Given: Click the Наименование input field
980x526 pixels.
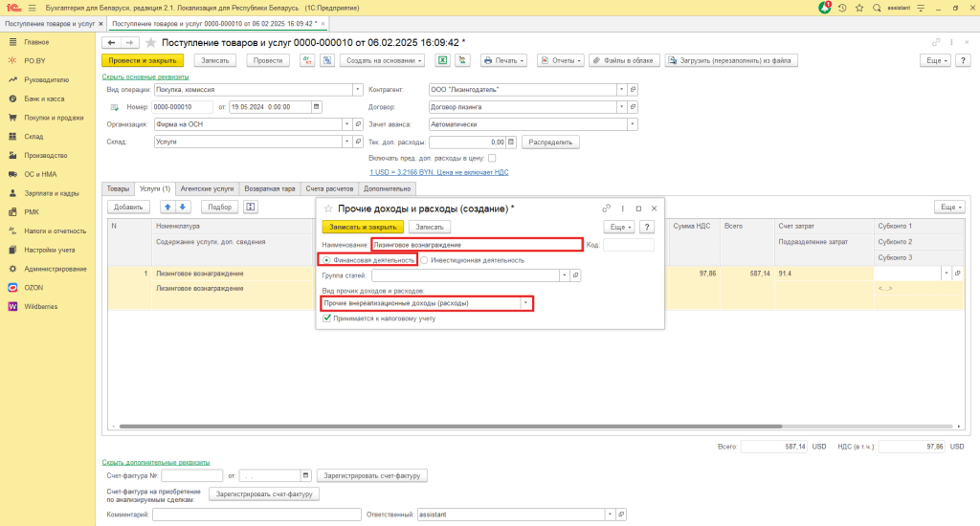Looking at the screenshot, I should (x=477, y=245).
